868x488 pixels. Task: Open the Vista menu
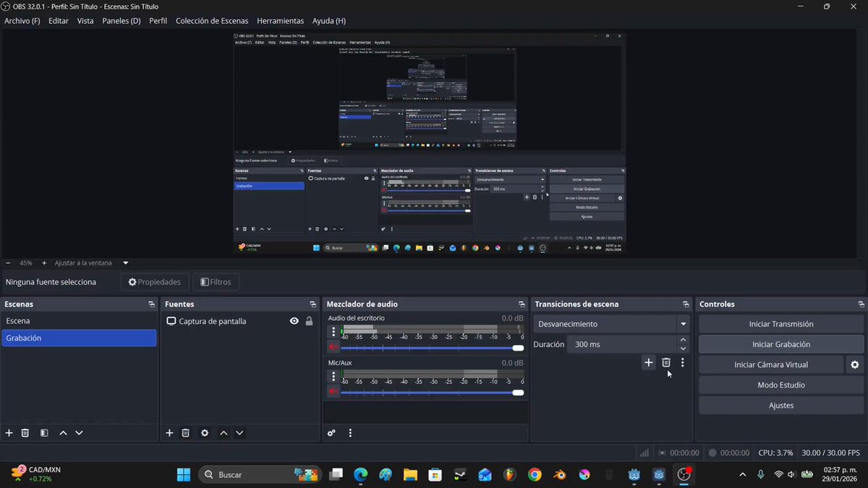point(85,21)
